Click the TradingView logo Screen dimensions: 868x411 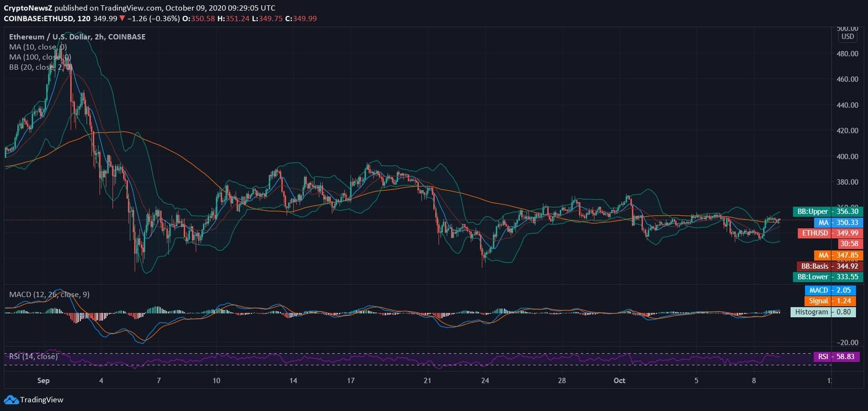click(x=34, y=400)
